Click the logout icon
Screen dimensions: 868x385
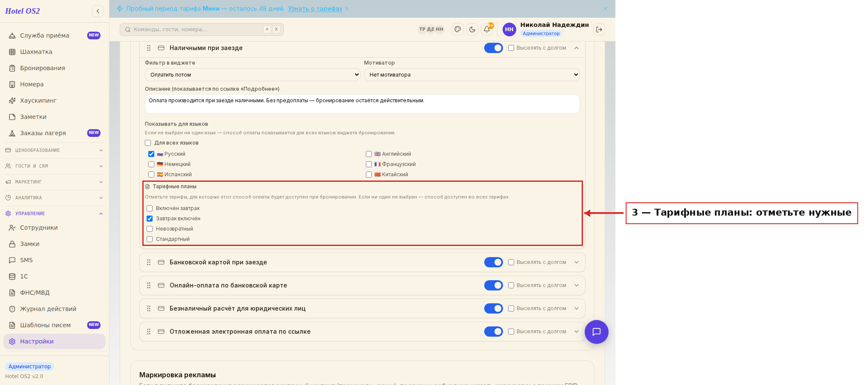pyautogui.click(x=599, y=30)
